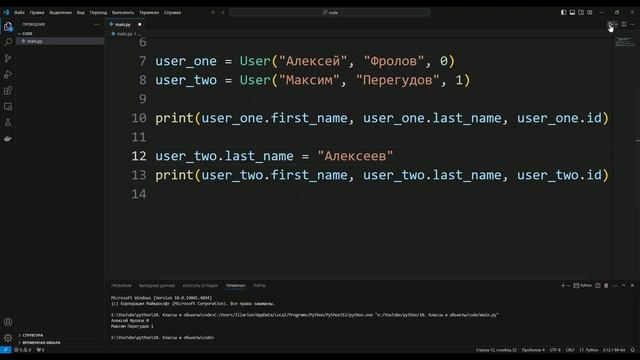This screenshot has height=360, width=640.
Task: Switch to the ТЕРМИНАЛ panel tab
Action: [236, 286]
